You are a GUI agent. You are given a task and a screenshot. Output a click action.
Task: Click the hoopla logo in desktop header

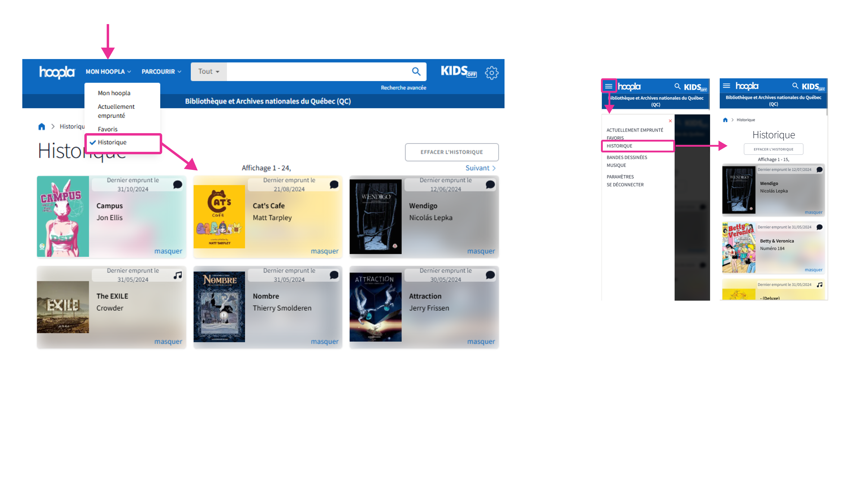pyautogui.click(x=57, y=72)
